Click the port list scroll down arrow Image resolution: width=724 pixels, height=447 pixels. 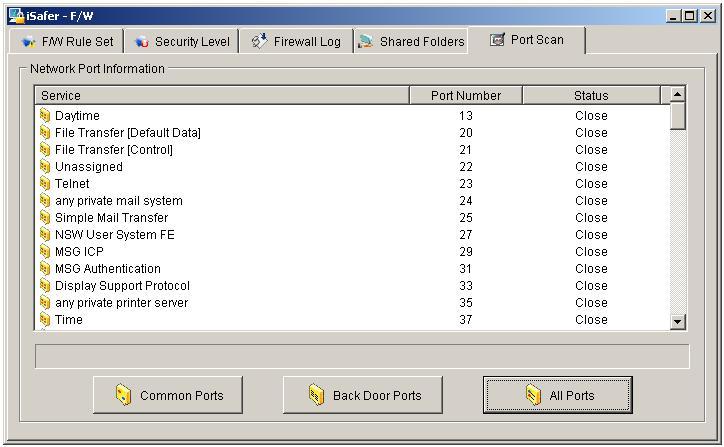[677, 321]
